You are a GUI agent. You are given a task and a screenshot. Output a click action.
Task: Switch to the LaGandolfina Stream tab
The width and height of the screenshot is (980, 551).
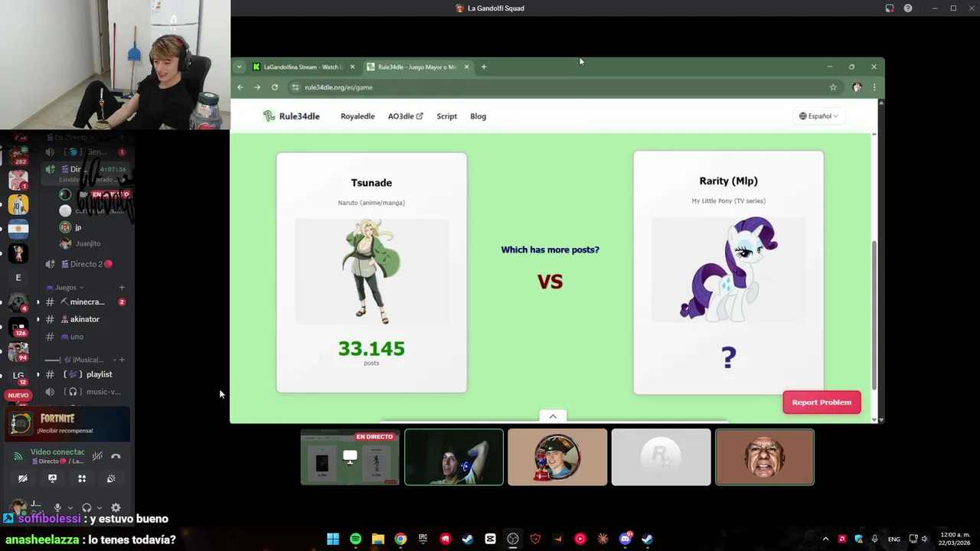[304, 67]
